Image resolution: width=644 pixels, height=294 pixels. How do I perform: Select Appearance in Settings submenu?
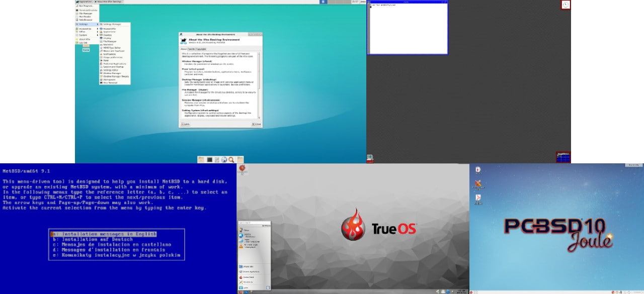[115, 32]
